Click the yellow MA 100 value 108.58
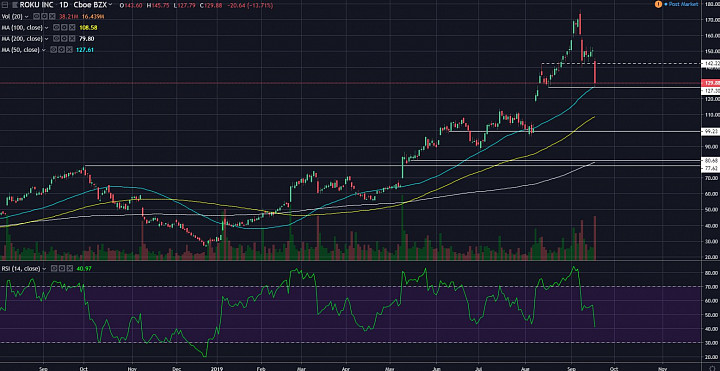This screenshot has width=720, height=371. point(88,28)
